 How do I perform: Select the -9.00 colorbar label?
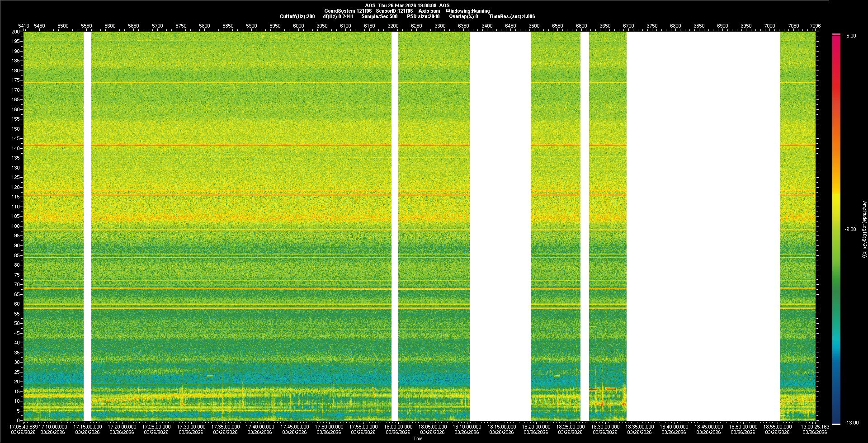coord(850,230)
